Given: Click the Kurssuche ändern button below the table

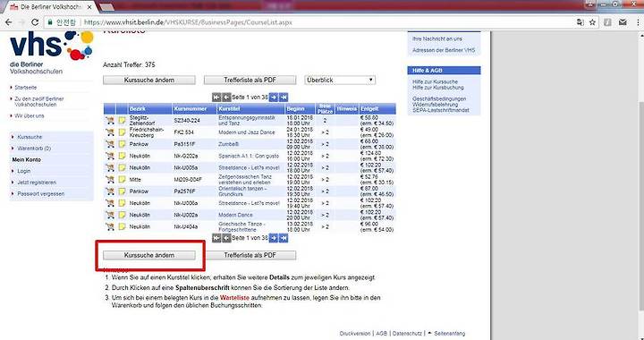Looking at the screenshot, I should (x=149, y=255).
